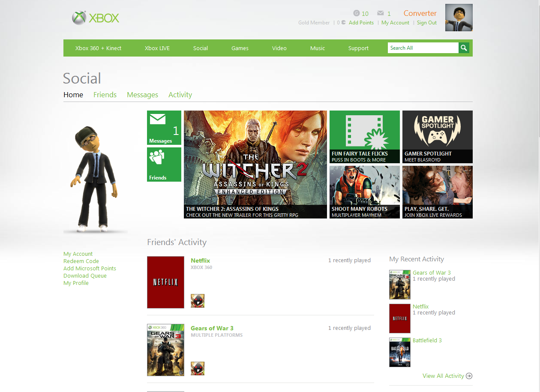
Task: Click the Add Microsoft Points link
Action: [x=90, y=269]
